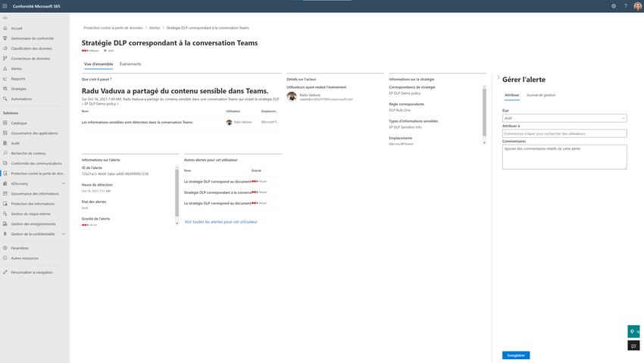Expand the eDiscovery sidebar section

coord(64,183)
